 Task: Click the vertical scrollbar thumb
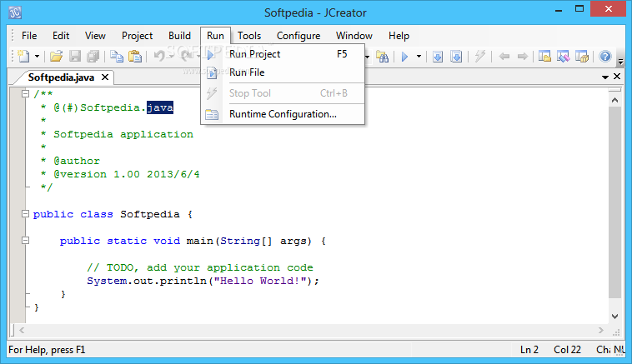[x=614, y=202]
